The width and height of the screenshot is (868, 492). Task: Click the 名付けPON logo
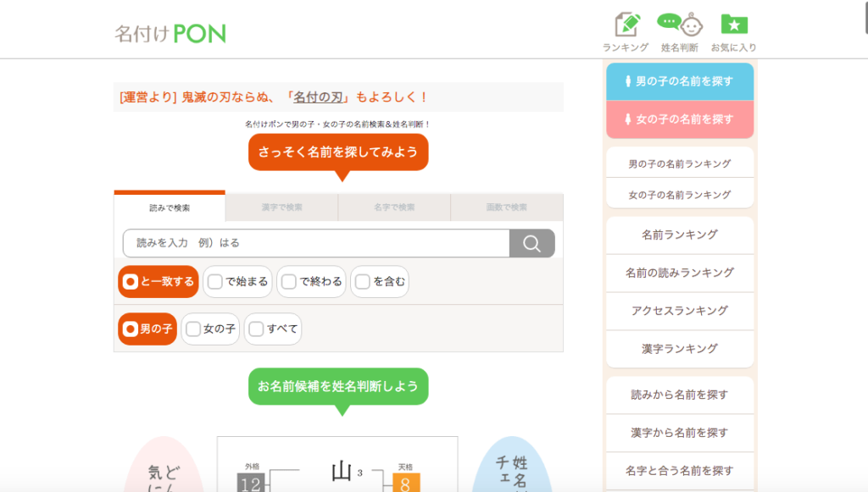click(x=170, y=34)
